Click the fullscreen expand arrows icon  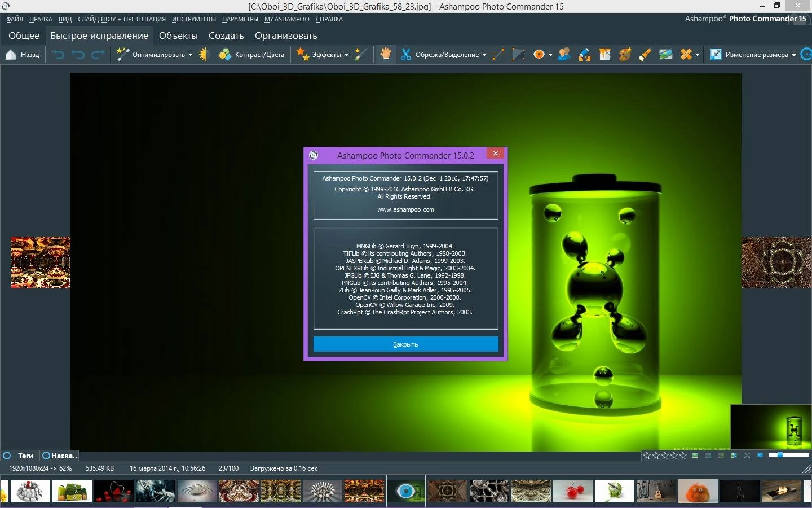click(x=747, y=455)
